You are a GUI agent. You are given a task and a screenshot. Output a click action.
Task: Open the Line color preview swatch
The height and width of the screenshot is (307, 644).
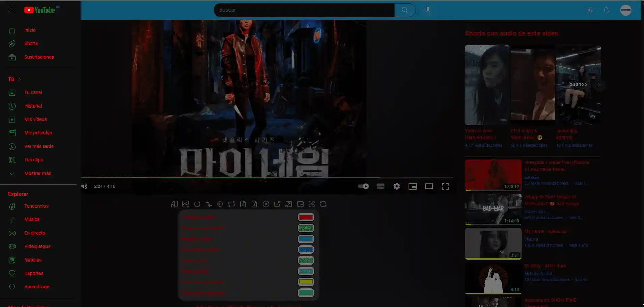[306, 282]
